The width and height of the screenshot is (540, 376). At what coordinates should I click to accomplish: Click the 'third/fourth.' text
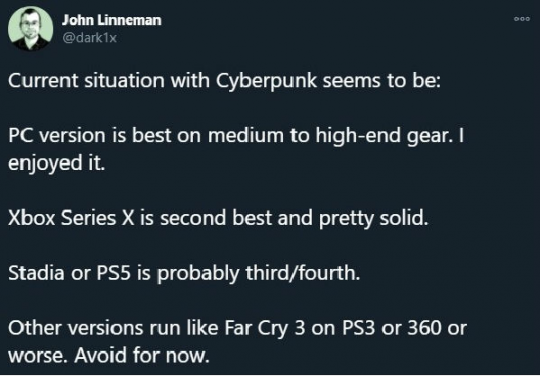[303, 273]
